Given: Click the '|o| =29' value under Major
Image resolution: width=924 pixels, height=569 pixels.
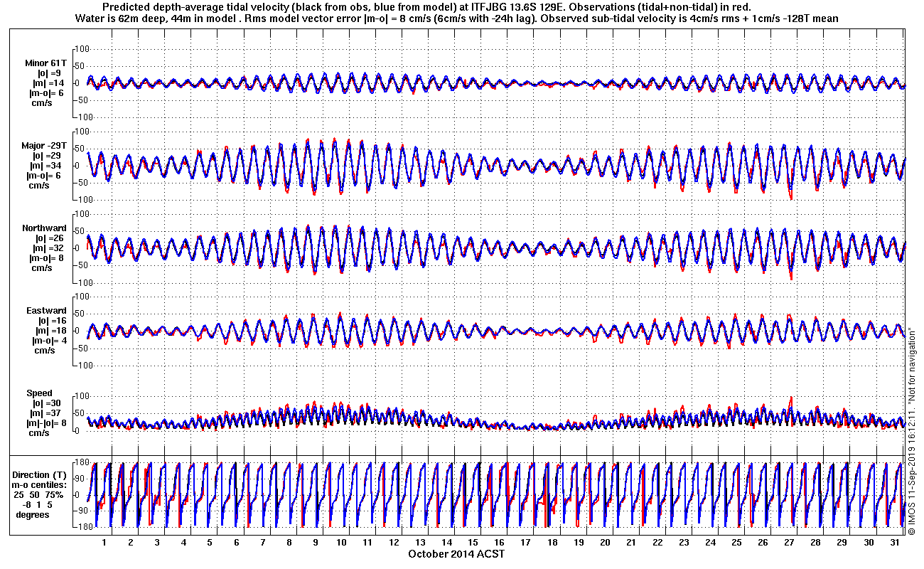Looking at the screenshot, I should pos(48,156).
